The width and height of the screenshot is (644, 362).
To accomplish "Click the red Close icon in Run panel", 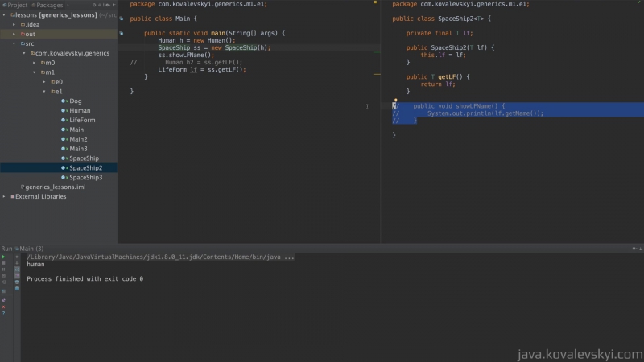I will click(4, 306).
